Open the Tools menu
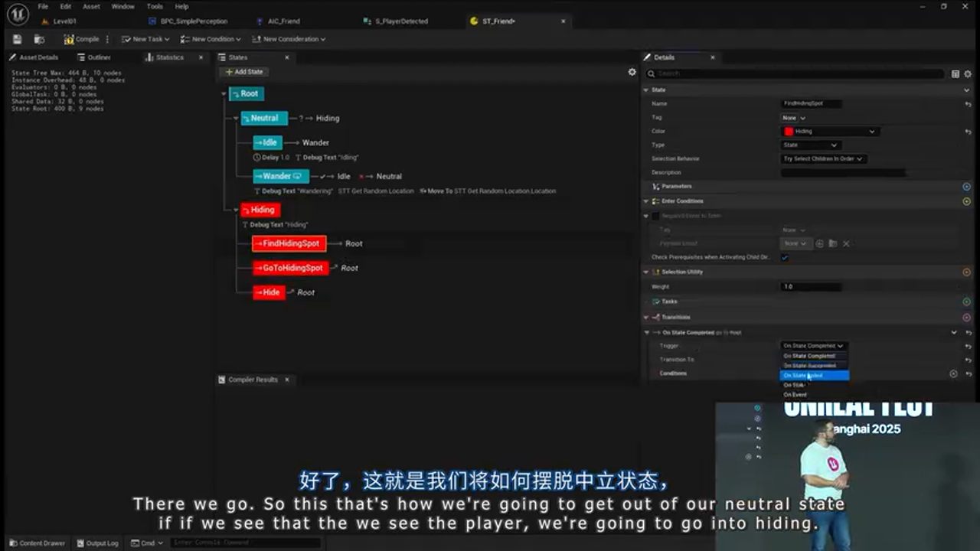 tap(155, 5)
